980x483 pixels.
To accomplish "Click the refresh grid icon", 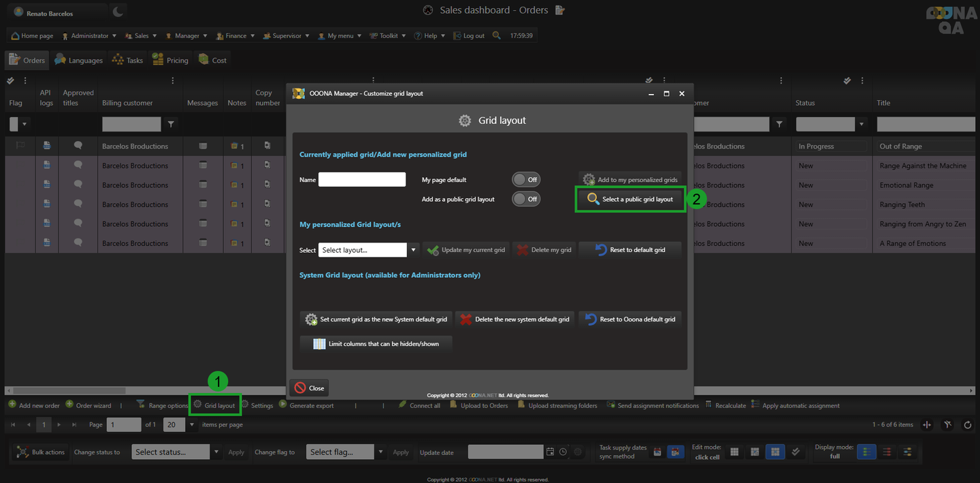I will click(967, 425).
